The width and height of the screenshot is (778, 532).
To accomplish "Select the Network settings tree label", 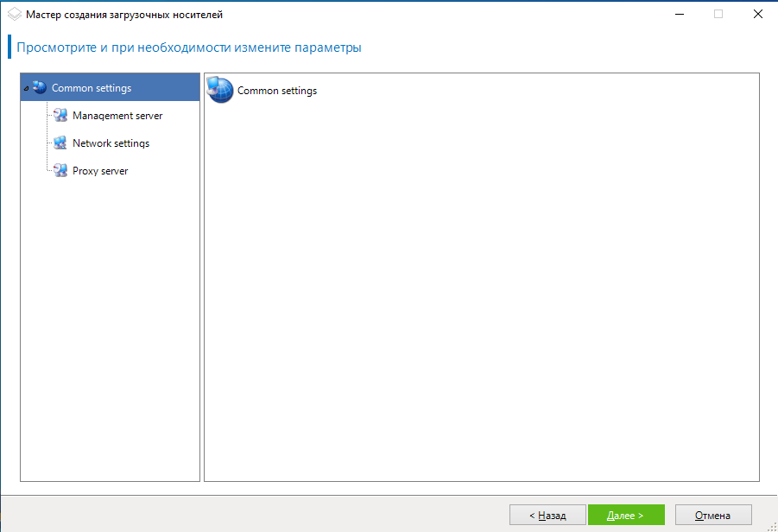I will coord(111,143).
